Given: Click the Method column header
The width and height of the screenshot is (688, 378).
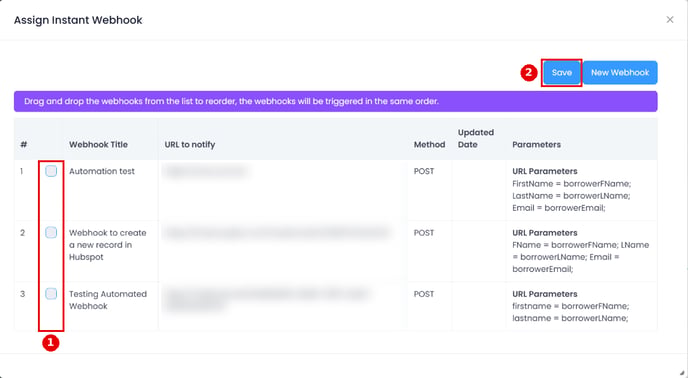Looking at the screenshot, I should [x=429, y=144].
